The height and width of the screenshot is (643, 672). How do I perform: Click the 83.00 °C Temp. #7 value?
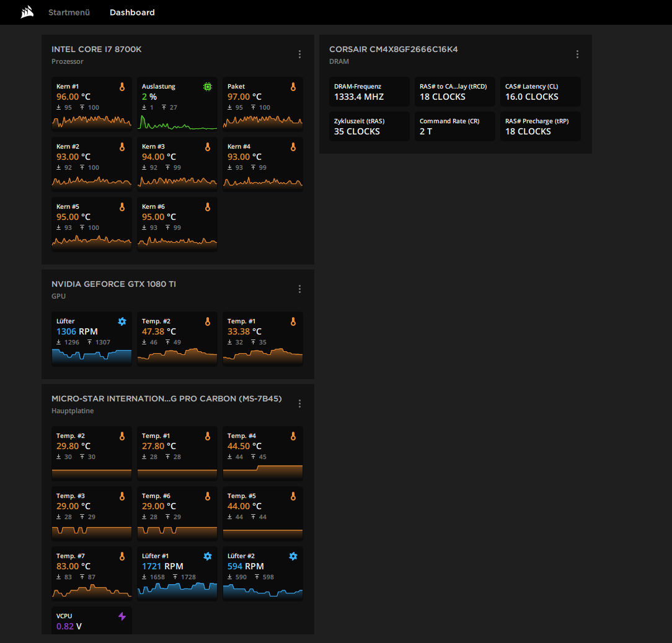click(x=73, y=566)
